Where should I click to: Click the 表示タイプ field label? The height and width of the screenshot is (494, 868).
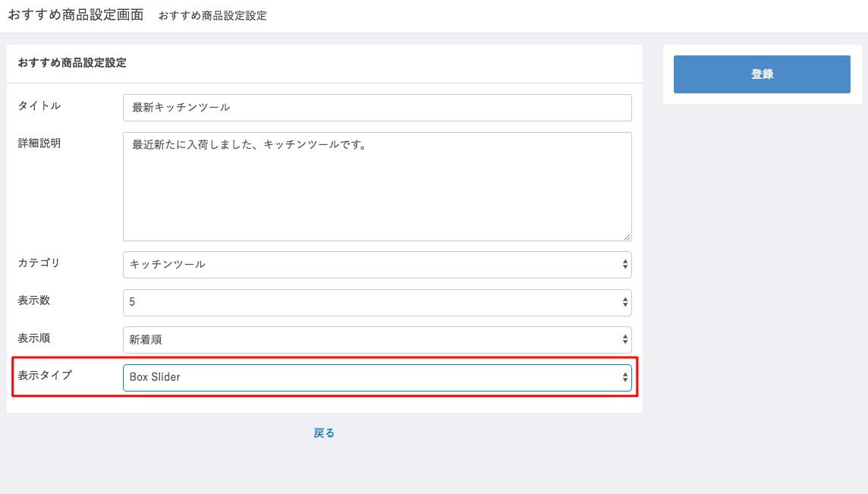[x=45, y=376]
